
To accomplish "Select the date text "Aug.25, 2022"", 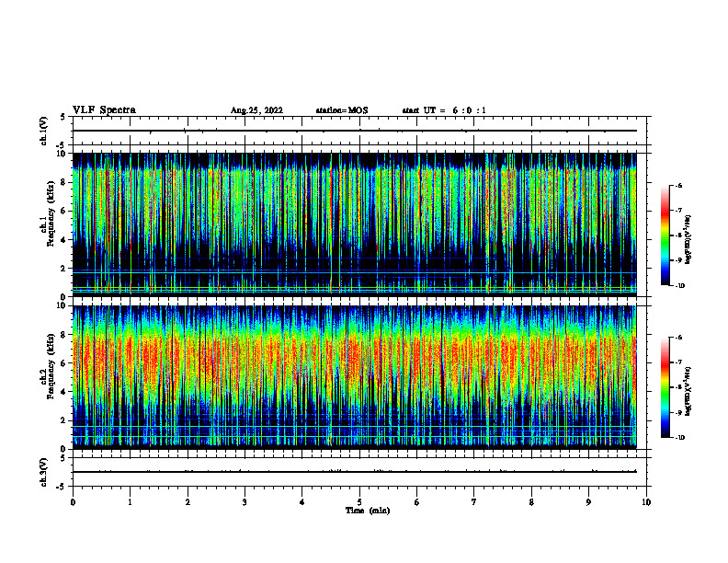I will pos(256,110).
